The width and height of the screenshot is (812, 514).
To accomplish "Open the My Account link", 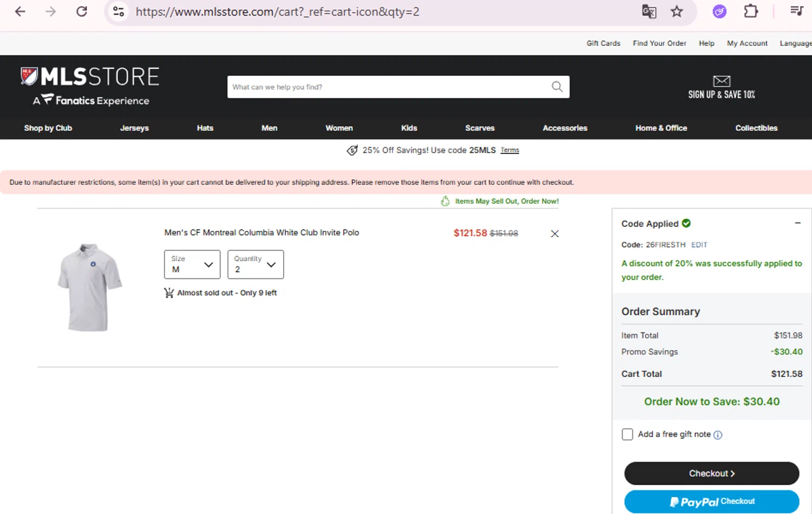I will tap(747, 43).
